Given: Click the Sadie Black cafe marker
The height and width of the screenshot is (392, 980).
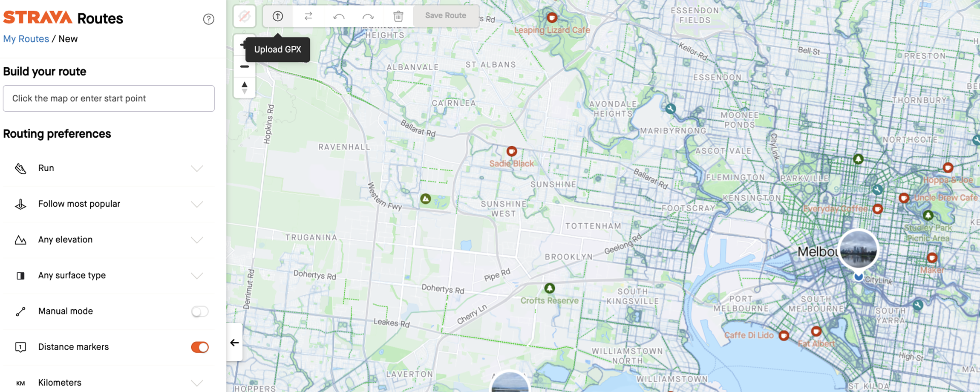Looking at the screenshot, I should tap(512, 151).
